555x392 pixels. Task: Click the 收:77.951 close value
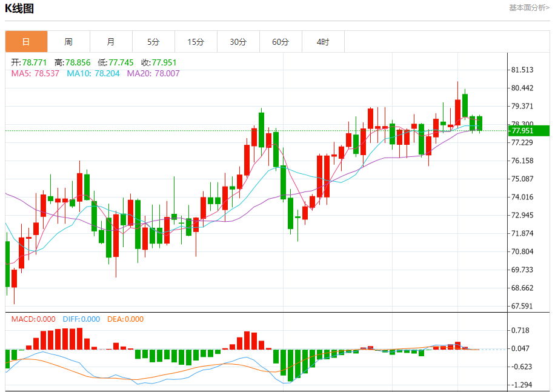[x=159, y=62]
